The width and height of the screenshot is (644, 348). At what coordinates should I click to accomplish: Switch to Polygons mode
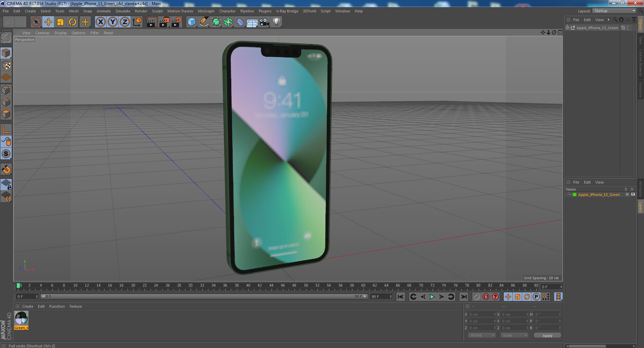point(6,114)
